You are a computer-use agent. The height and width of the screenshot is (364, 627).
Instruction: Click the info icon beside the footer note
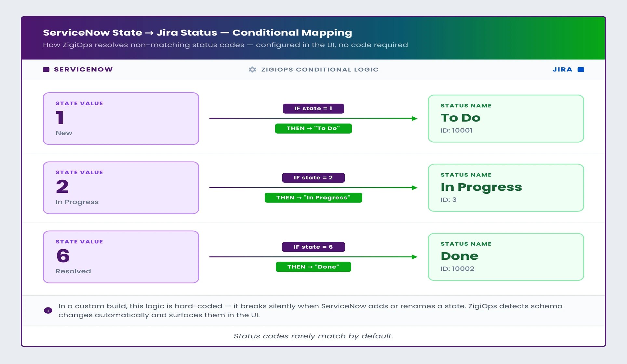click(48, 310)
